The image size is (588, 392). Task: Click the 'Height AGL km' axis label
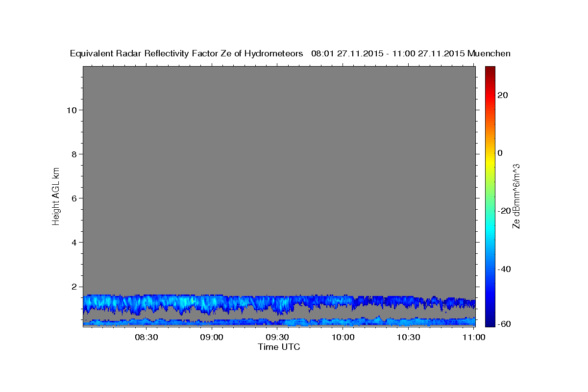pyautogui.click(x=56, y=196)
